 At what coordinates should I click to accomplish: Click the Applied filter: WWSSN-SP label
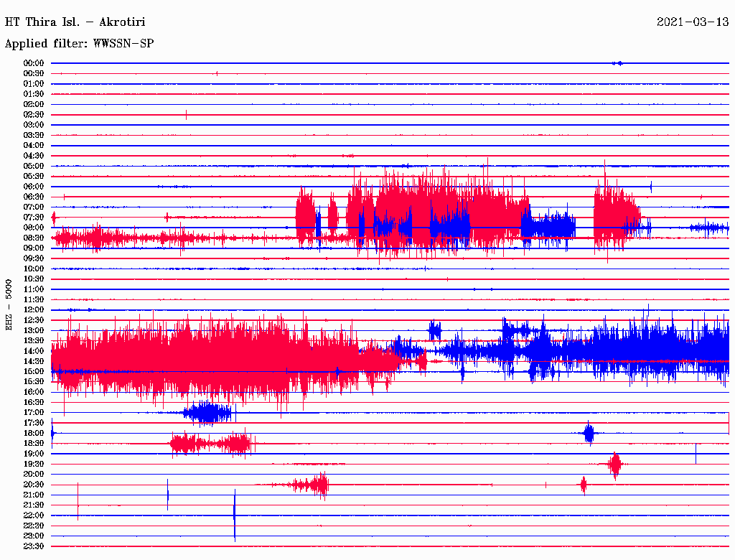pos(79,44)
